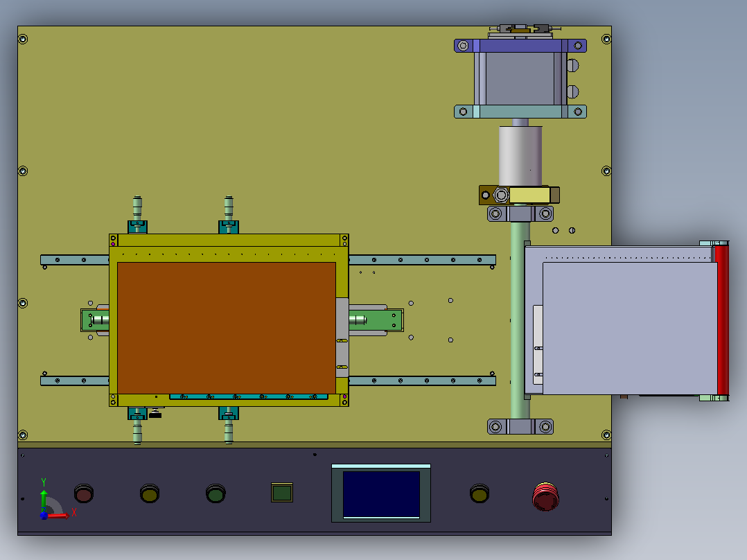This screenshot has width=747, height=560.
Task: Select the bottom-left corner screw of baseplate
Action: (x=23, y=435)
